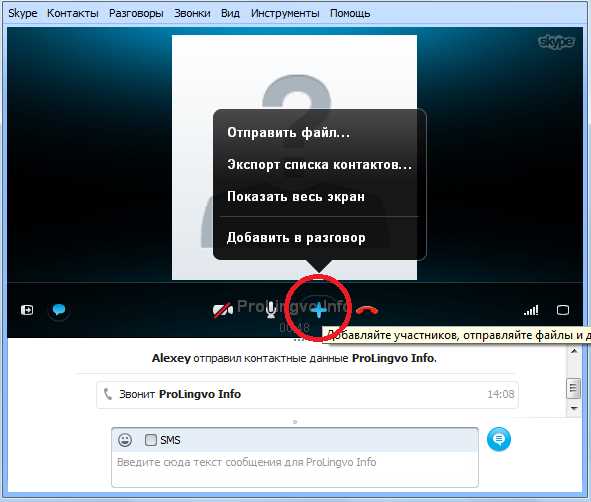Click the Alexey name in chat notice
The image size is (591, 502).
[171, 358]
